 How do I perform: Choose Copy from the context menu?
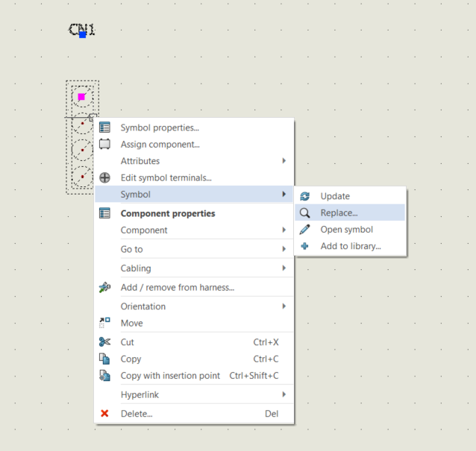click(x=194, y=359)
